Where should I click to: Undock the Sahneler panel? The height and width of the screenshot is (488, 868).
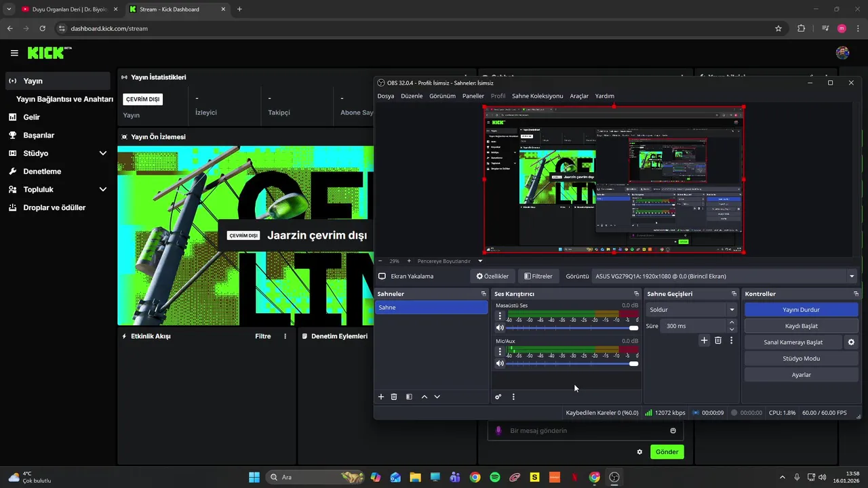pos(484,293)
